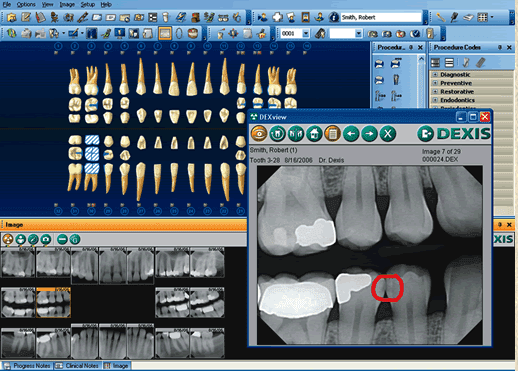
Task: Click the first list-view icon in Procedure Codes
Action: (435, 62)
